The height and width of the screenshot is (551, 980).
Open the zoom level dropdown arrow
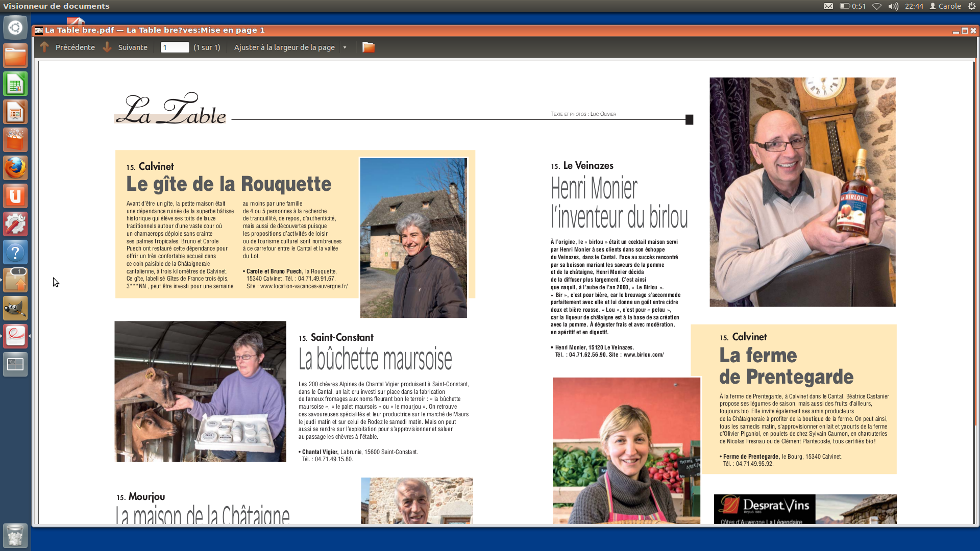point(345,47)
